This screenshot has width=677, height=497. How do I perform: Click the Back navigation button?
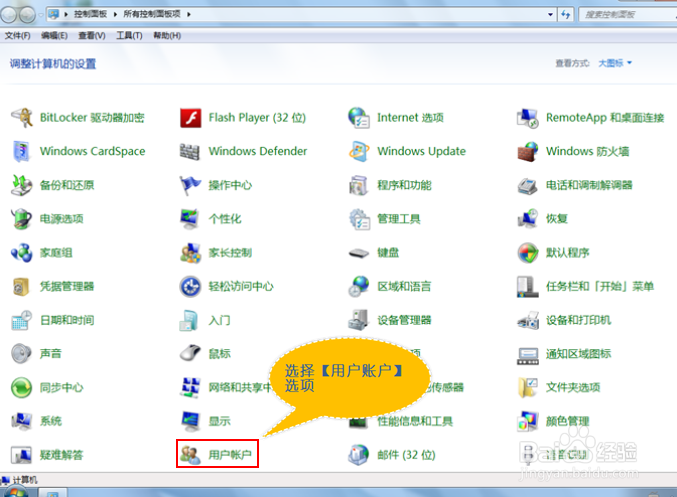coord(8,15)
